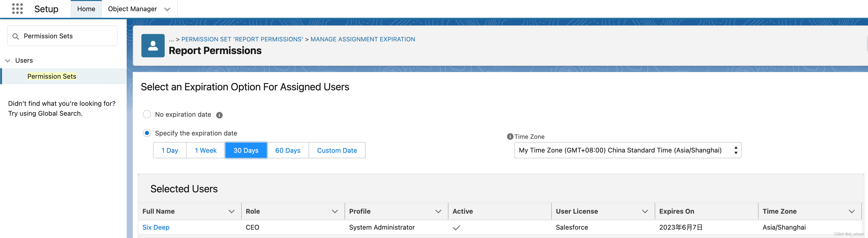Open Full Name column menu chevron
The width and height of the screenshot is (868, 238).
(232, 211)
